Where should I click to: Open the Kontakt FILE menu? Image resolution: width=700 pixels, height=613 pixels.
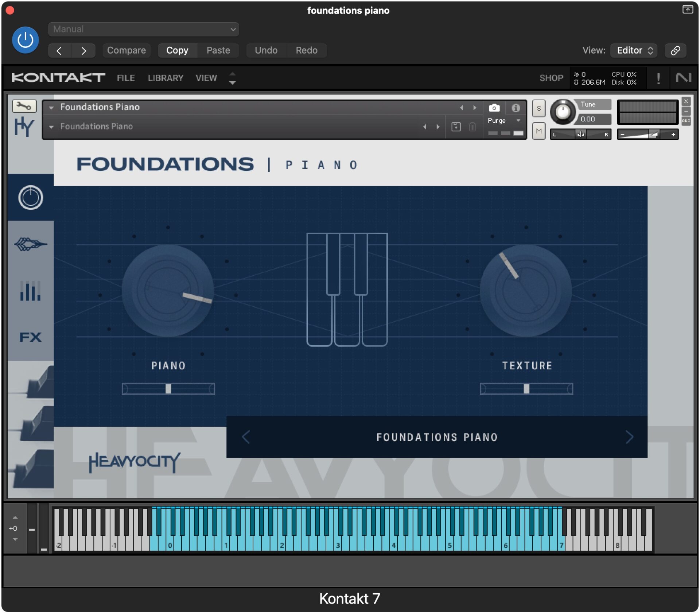point(125,78)
